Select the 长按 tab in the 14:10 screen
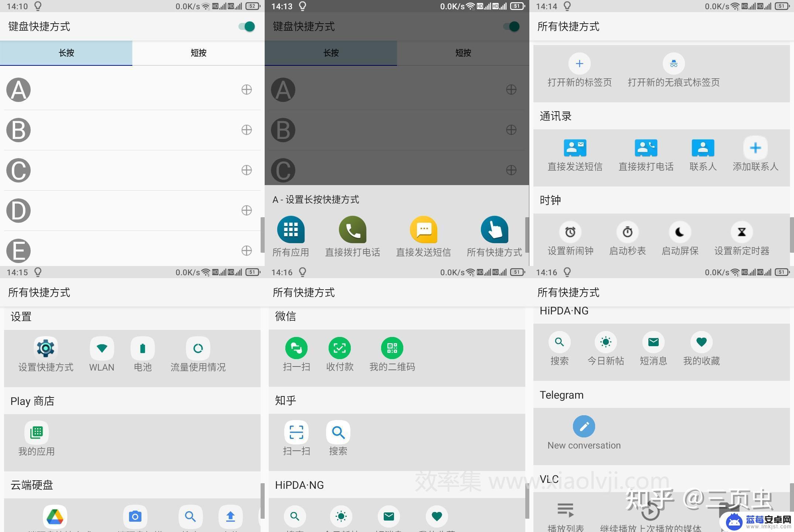 pyautogui.click(x=66, y=53)
